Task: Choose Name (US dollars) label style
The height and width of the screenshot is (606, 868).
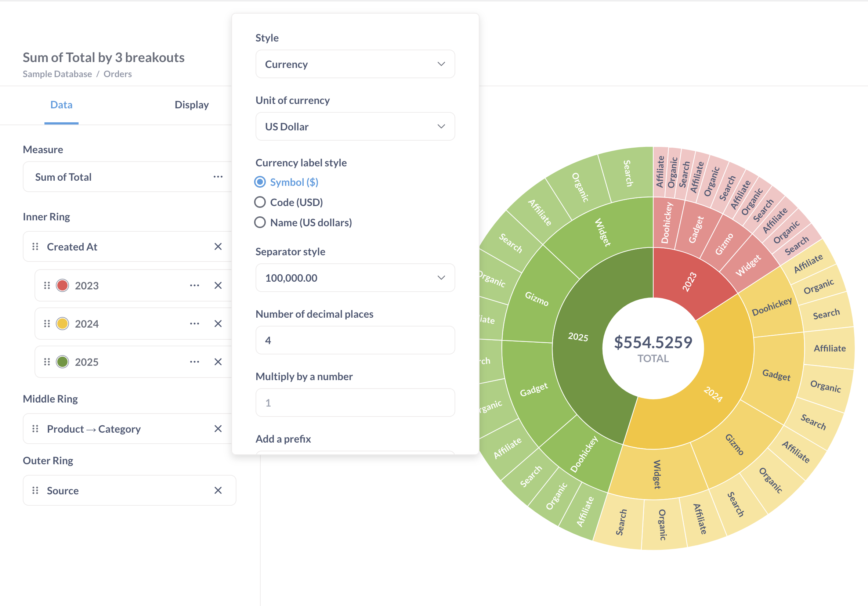Action: tap(260, 222)
